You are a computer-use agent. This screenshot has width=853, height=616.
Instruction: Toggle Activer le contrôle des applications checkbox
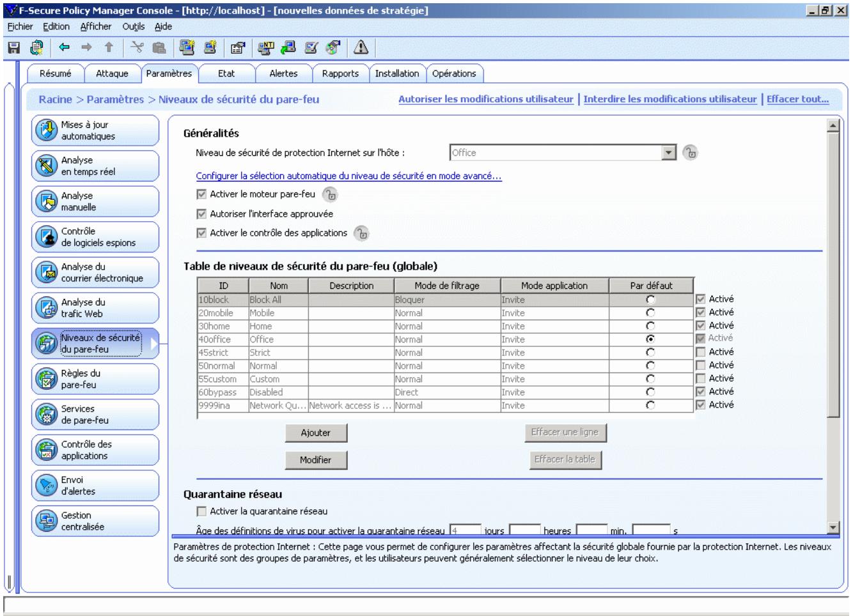click(201, 233)
